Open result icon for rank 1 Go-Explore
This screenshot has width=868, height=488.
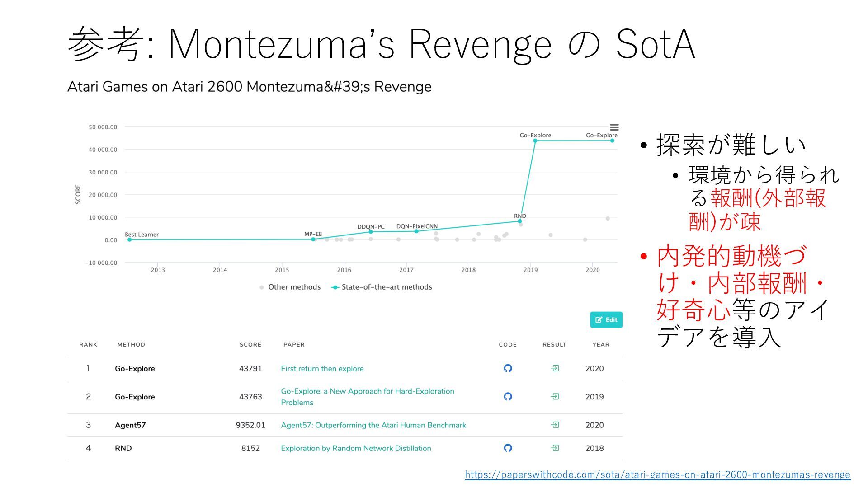(x=555, y=368)
